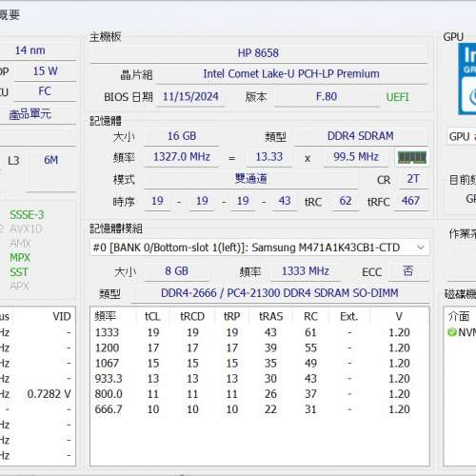Click the tRAS value 39

coord(270,348)
